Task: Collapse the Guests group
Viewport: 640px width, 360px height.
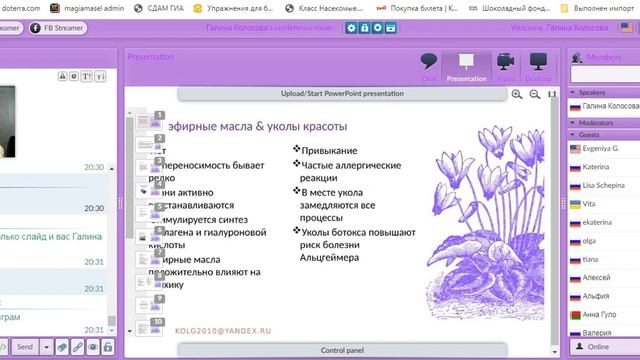Action: point(572,134)
